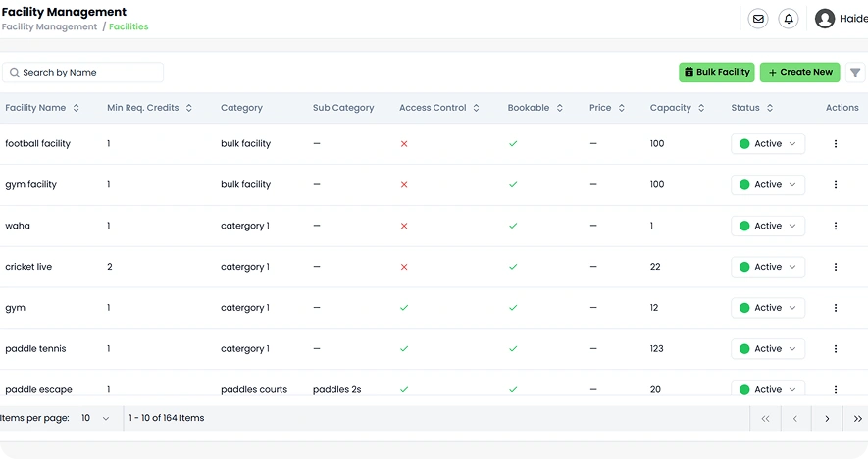Click capacity value 123
This screenshot has width=868, height=459.
pyautogui.click(x=656, y=349)
